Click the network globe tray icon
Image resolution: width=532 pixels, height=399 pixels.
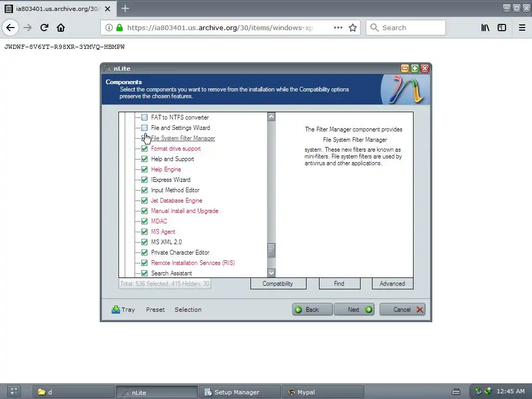point(488,391)
